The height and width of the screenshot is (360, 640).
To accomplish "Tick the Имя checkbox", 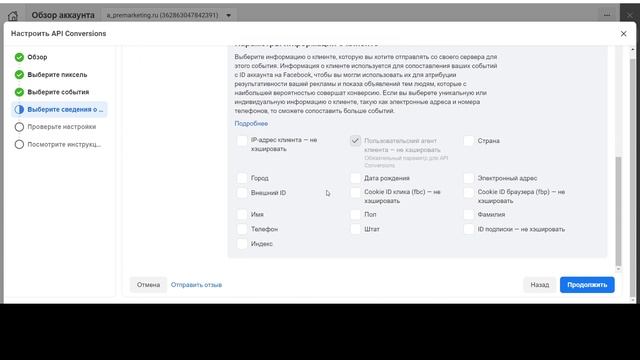I will 242,214.
